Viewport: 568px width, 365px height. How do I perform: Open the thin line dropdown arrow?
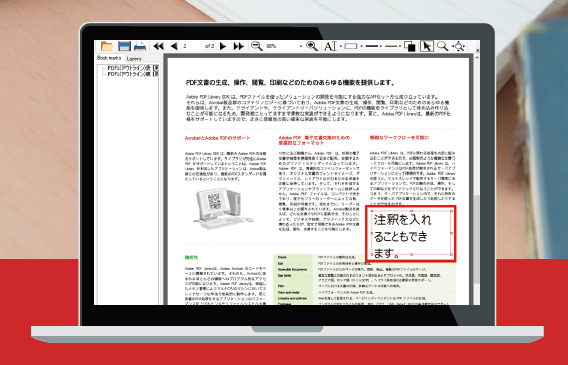(x=400, y=46)
